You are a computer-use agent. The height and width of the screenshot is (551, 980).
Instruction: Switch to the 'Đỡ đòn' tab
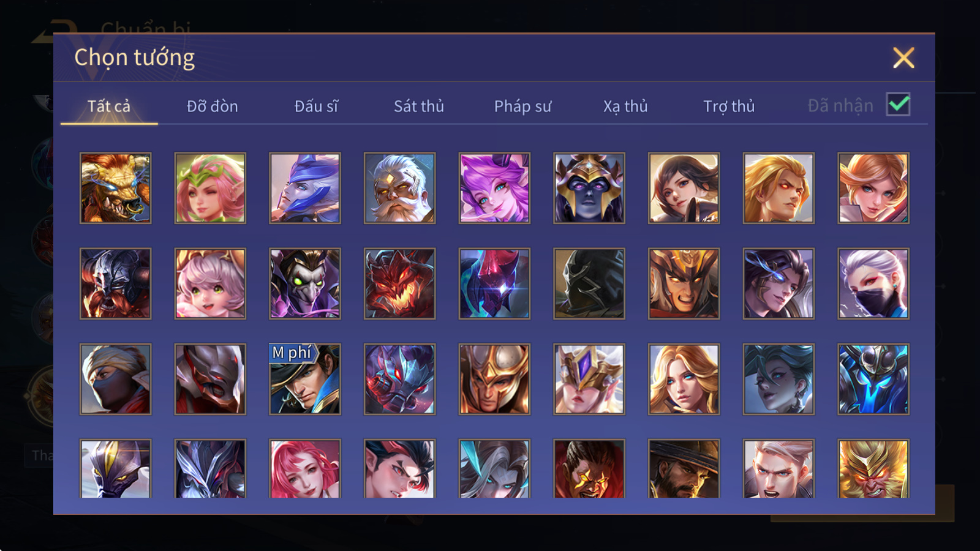[213, 106]
